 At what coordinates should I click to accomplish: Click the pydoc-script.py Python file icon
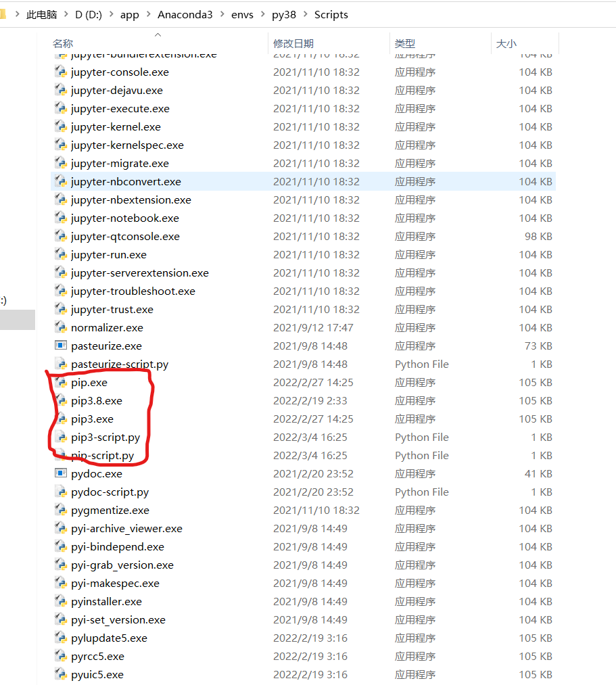[61, 492]
